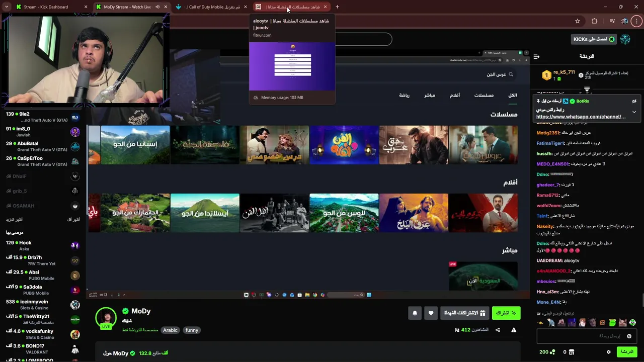Close the Call of Duty Mobile tab
The height and width of the screenshot is (362, 644).
click(x=245, y=7)
